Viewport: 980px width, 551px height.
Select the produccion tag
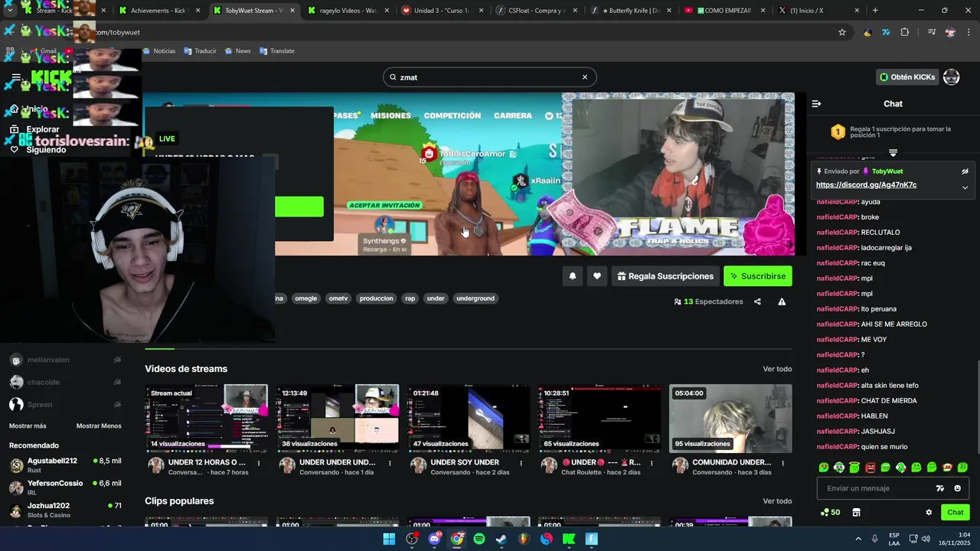(x=376, y=298)
